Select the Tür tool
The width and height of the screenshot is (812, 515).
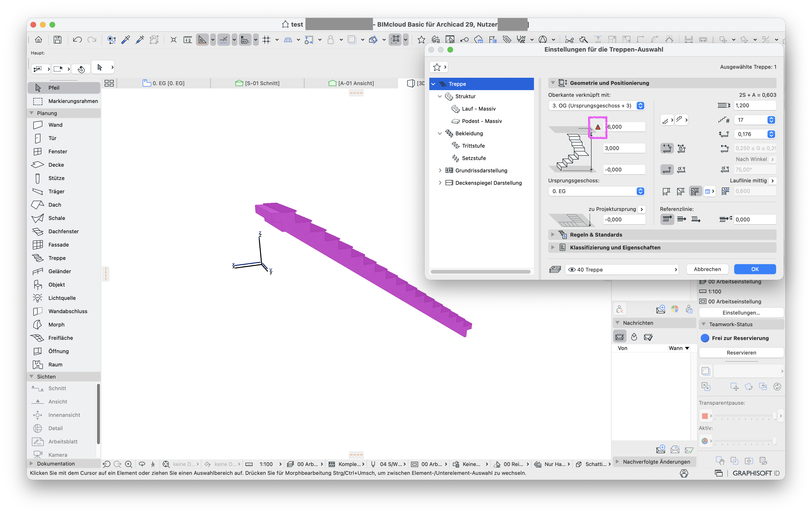click(x=64, y=138)
